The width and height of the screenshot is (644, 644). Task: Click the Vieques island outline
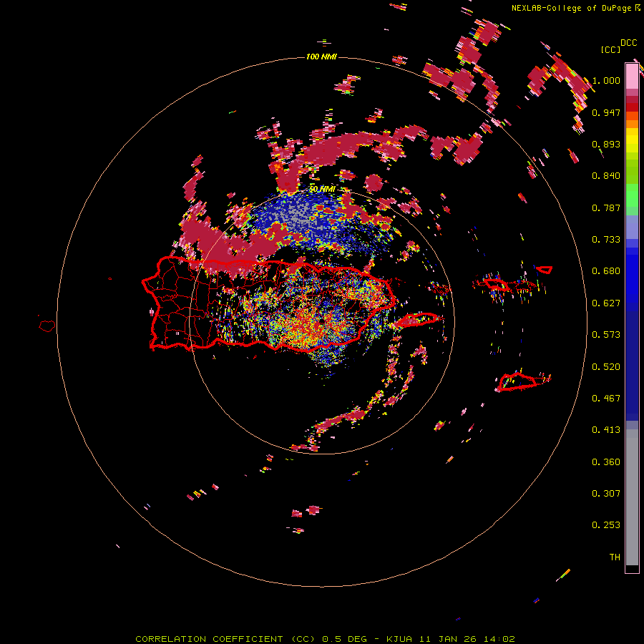coord(419,320)
